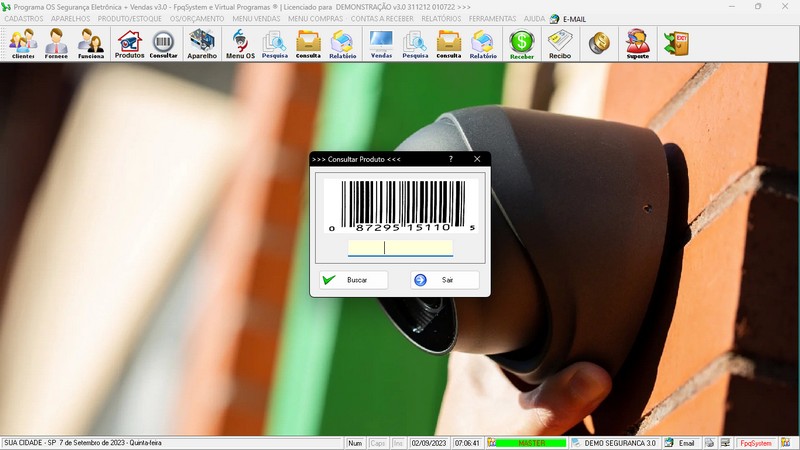Click the date 02/09/2023 in status bar

coord(429,443)
